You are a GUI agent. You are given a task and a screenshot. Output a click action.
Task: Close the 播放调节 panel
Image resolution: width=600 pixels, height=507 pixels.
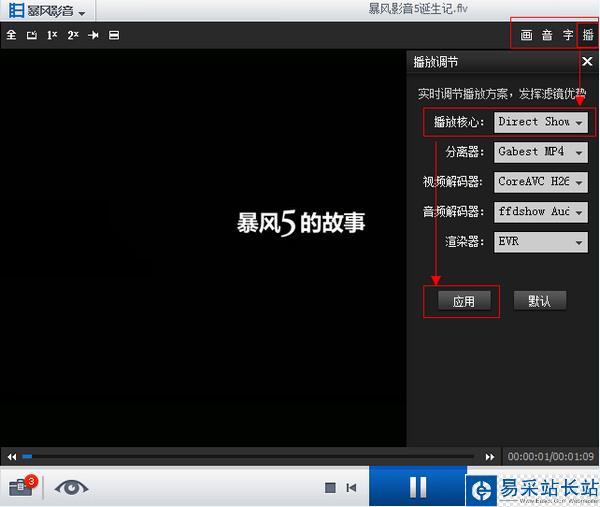point(587,61)
